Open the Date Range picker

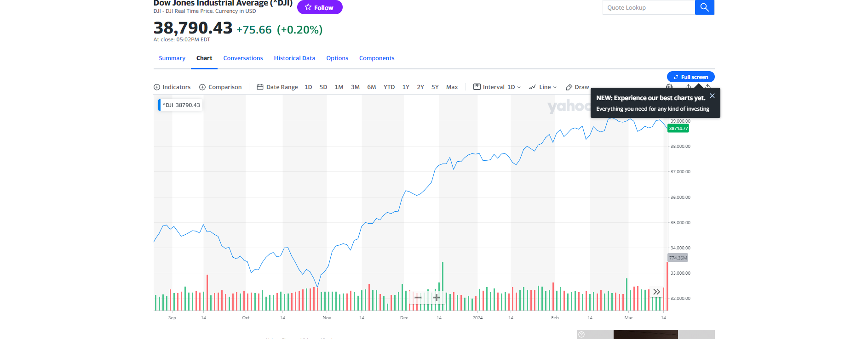click(277, 87)
